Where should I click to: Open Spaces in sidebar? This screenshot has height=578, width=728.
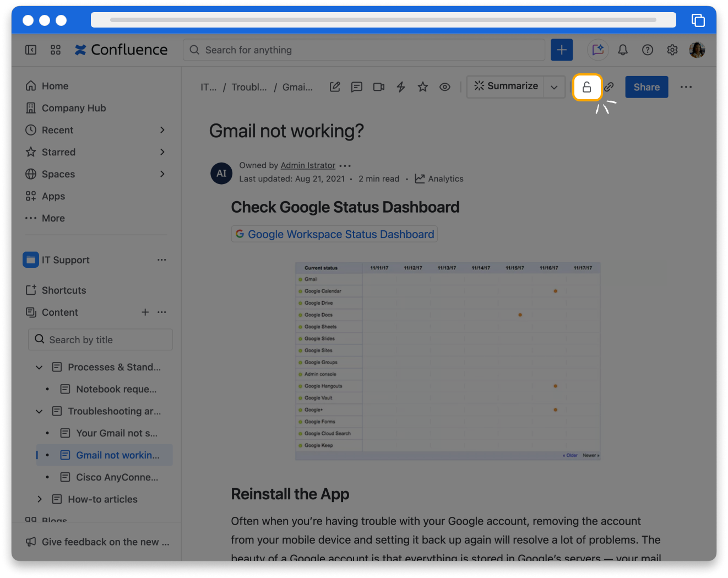pyautogui.click(x=58, y=174)
